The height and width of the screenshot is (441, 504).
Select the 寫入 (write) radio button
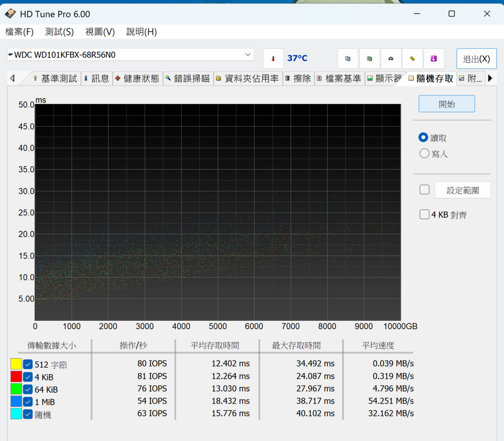point(424,153)
